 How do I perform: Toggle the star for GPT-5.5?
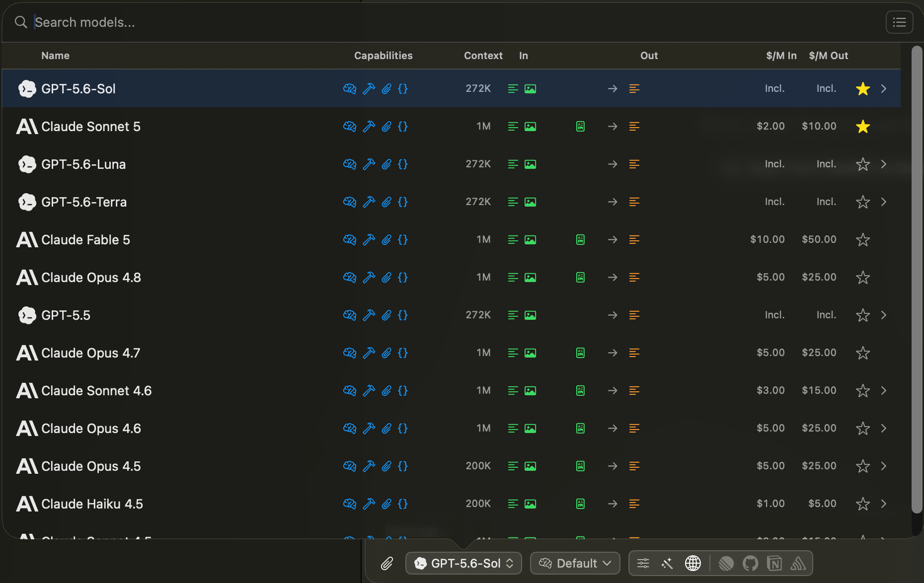click(863, 315)
